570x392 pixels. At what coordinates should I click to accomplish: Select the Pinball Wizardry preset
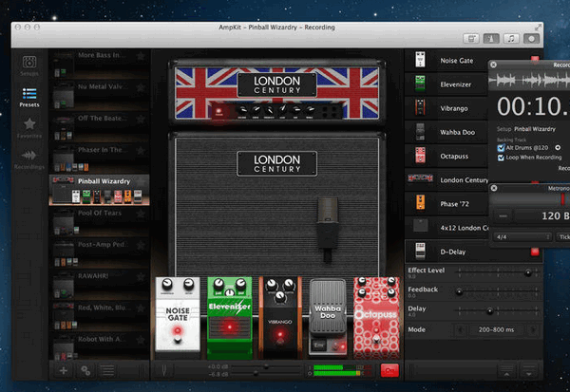99,190
